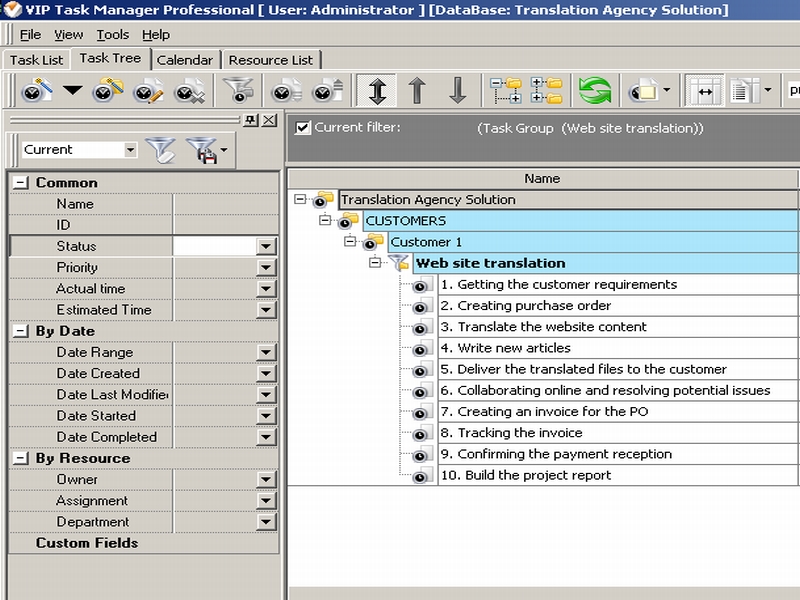Click the task icon beside Write new articles
The height and width of the screenshot is (600, 800).
point(421,348)
